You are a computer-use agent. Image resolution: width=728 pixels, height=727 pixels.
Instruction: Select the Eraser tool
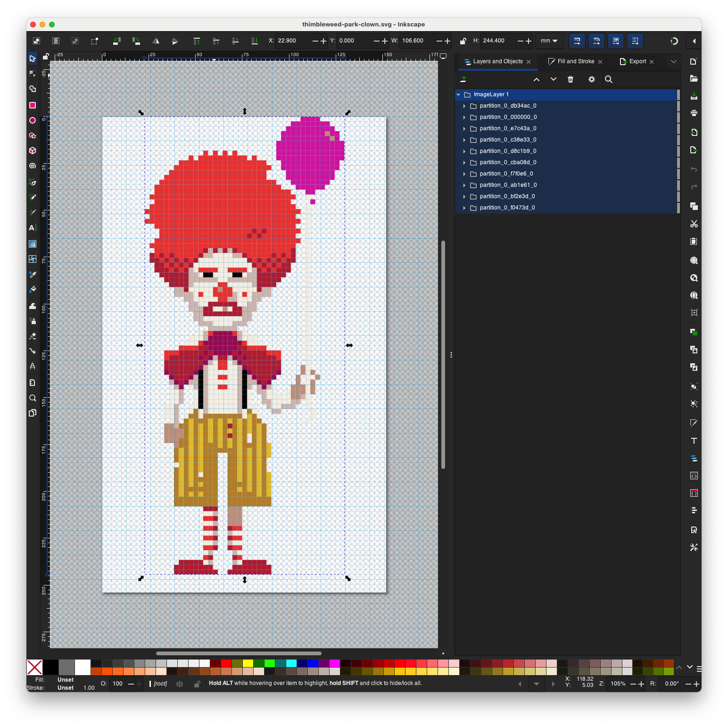click(x=33, y=336)
